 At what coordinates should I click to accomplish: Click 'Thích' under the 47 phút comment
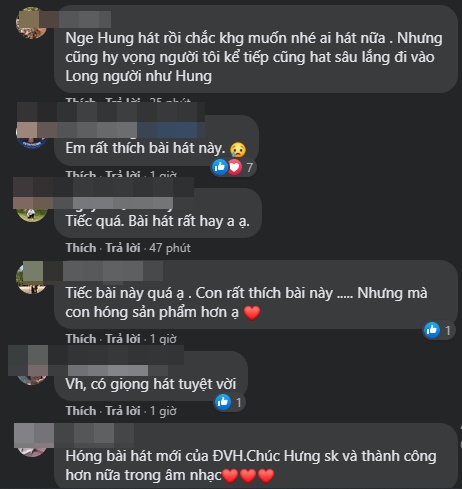click(x=81, y=248)
